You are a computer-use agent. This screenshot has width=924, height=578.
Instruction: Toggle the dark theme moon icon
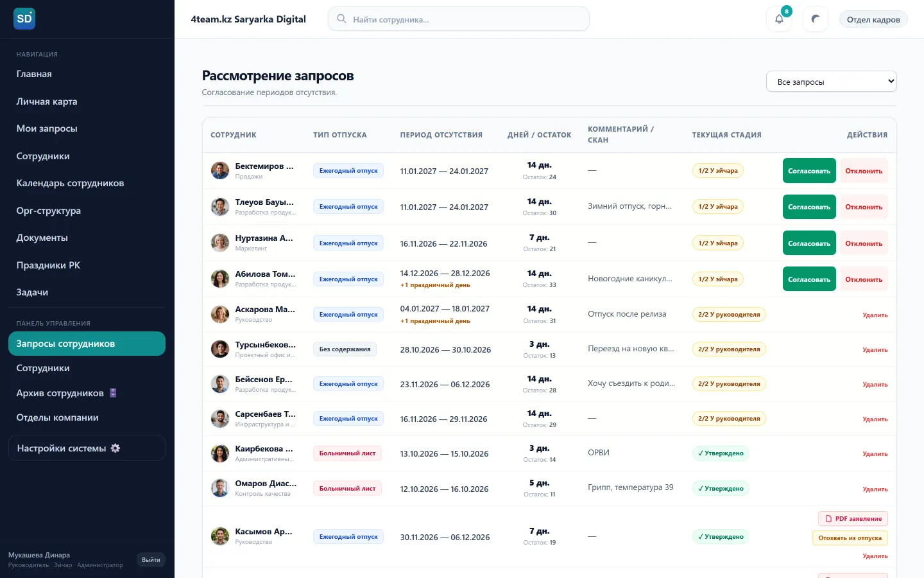(x=816, y=19)
